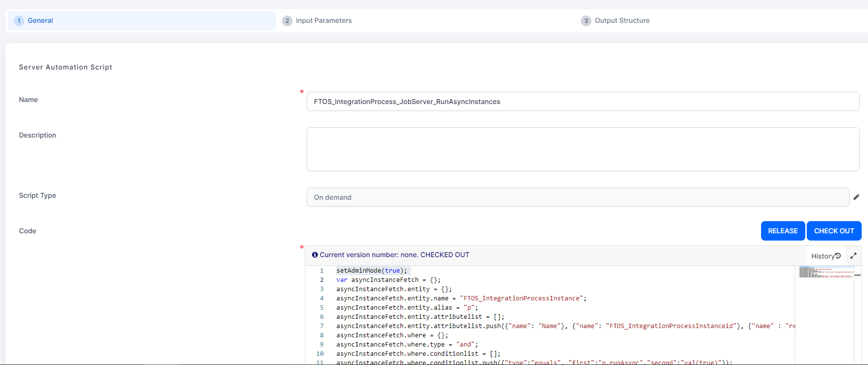Go to the Output Structure tab

click(622, 21)
